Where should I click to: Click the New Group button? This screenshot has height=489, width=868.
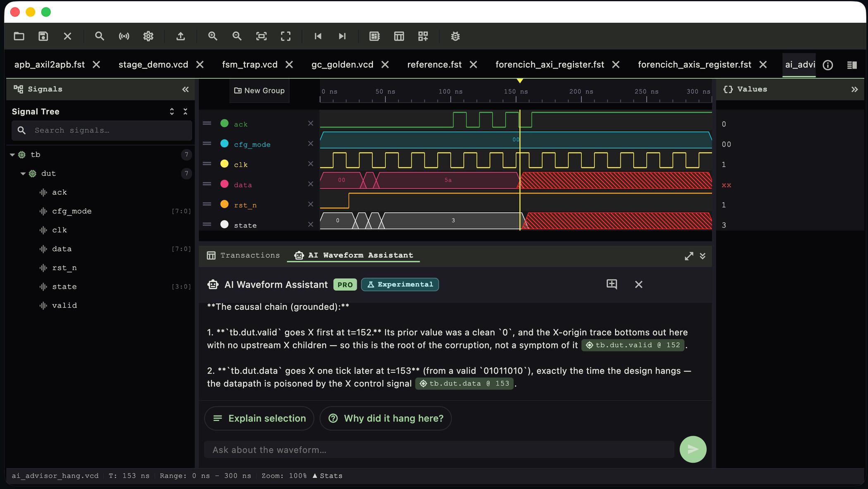260,91
